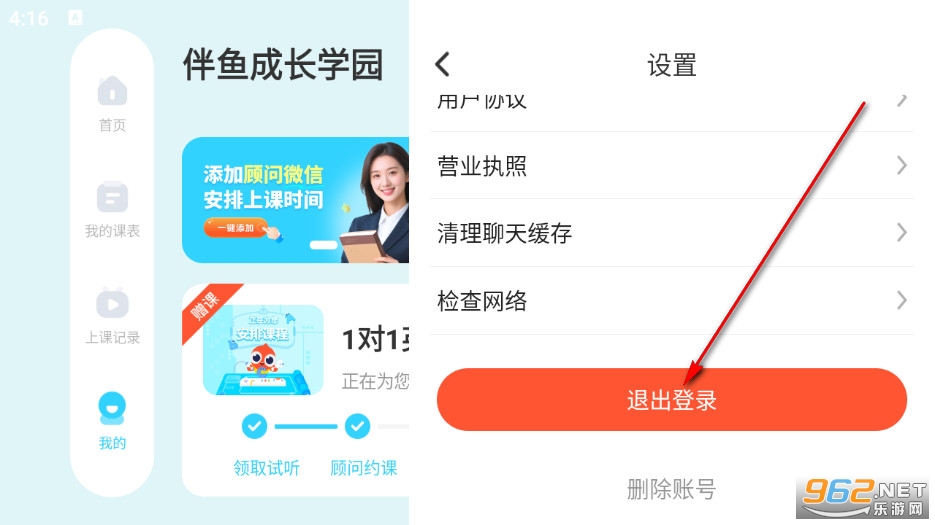Open the 我的课表 schedule icon
Viewport: 935px width, 525px height.
point(112,197)
